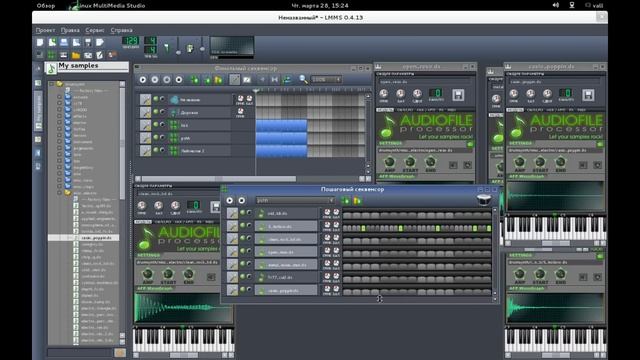Solo the second instrument in the step sequencer
The width and height of the screenshot is (640, 360).
tap(249, 225)
